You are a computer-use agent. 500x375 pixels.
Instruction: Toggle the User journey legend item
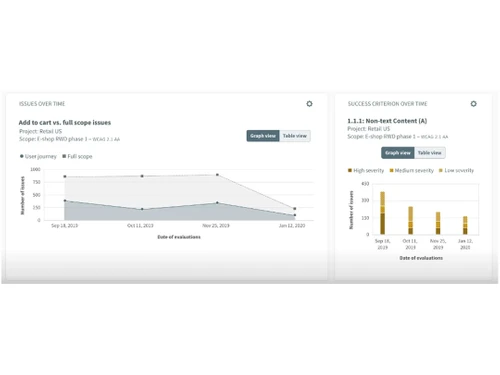point(38,156)
